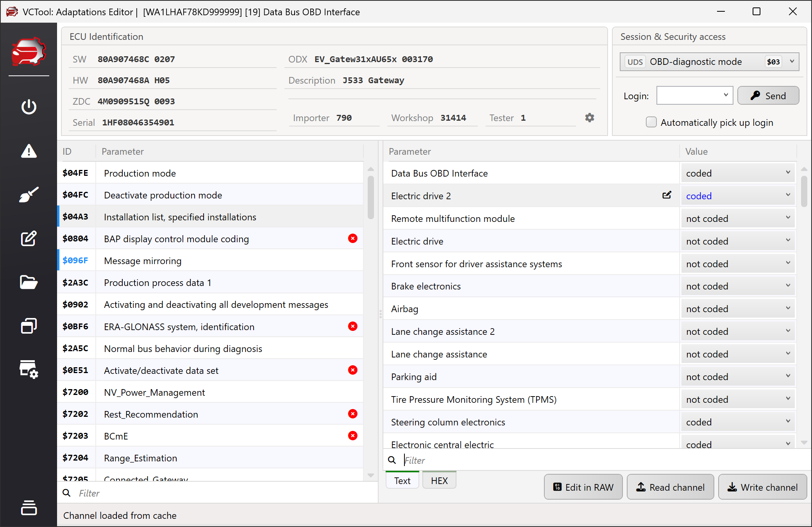The width and height of the screenshot is (812, 527).
Task: Enable Automatically pick up login checkbox
Action: (x=651, y=122)
